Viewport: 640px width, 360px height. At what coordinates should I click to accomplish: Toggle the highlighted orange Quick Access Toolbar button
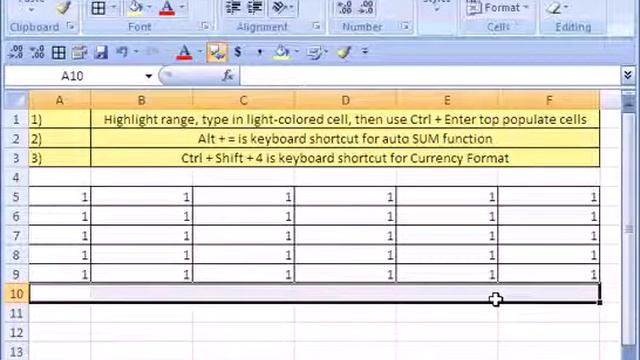point(217,52)
